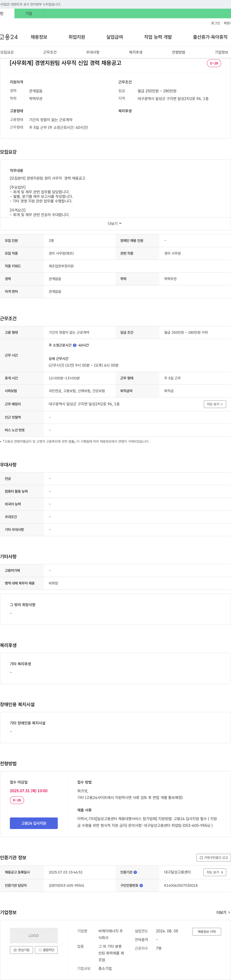Select break time 12시00분~13시00분
Viewport: 231px width, 980px height.
[64, 378]
